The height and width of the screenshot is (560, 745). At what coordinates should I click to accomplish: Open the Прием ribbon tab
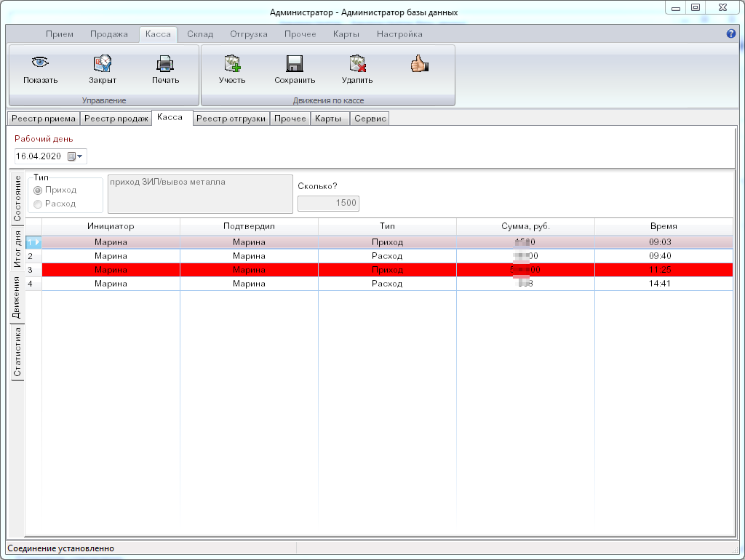(60, 34)
